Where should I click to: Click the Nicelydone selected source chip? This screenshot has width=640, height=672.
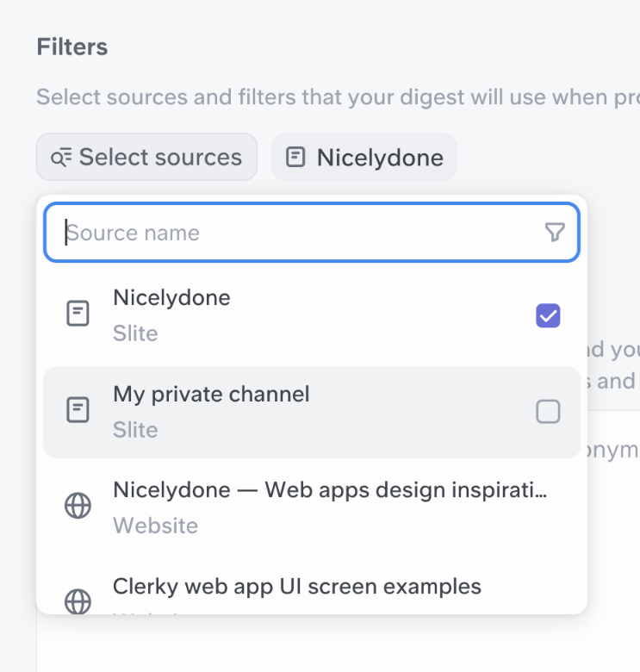tap(364, 158)
